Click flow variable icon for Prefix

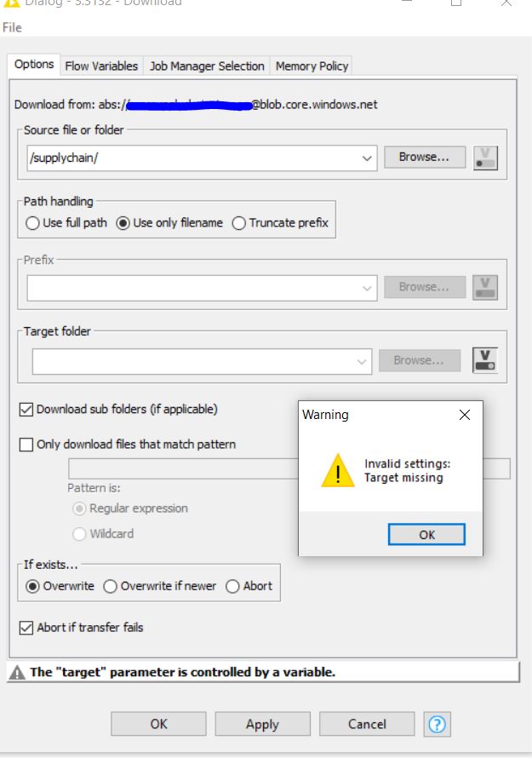[x=485, y=288]
